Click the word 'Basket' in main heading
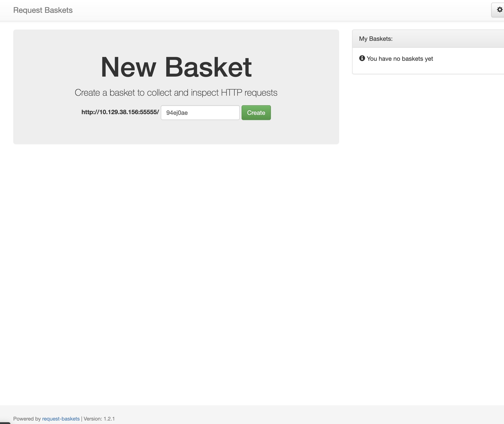The height and width of the screenshot is (424, 504). pos(208,67)
